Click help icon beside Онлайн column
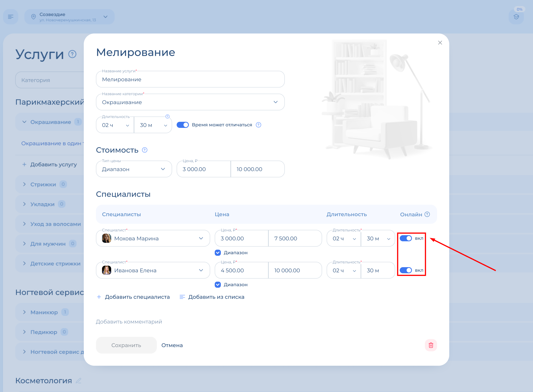 [427, 214]
